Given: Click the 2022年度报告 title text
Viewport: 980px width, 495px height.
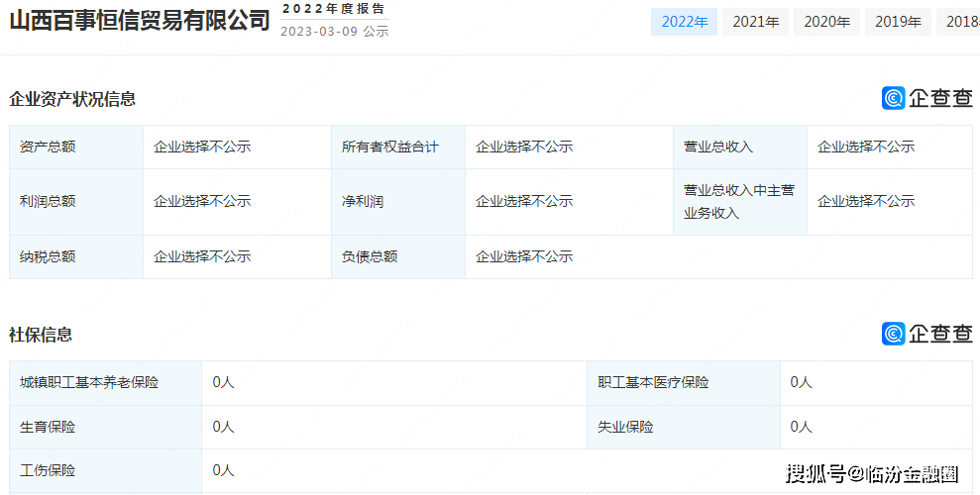Looking at the screenshot, I should (x=333, y=9).
